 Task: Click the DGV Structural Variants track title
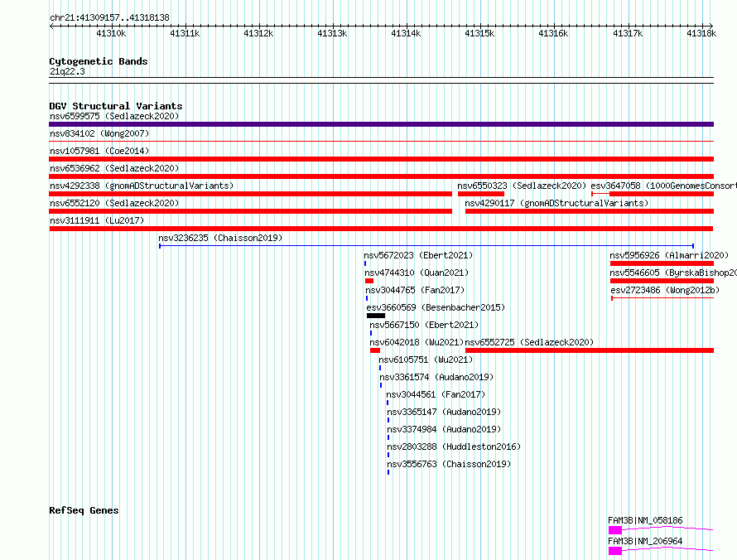116,106
